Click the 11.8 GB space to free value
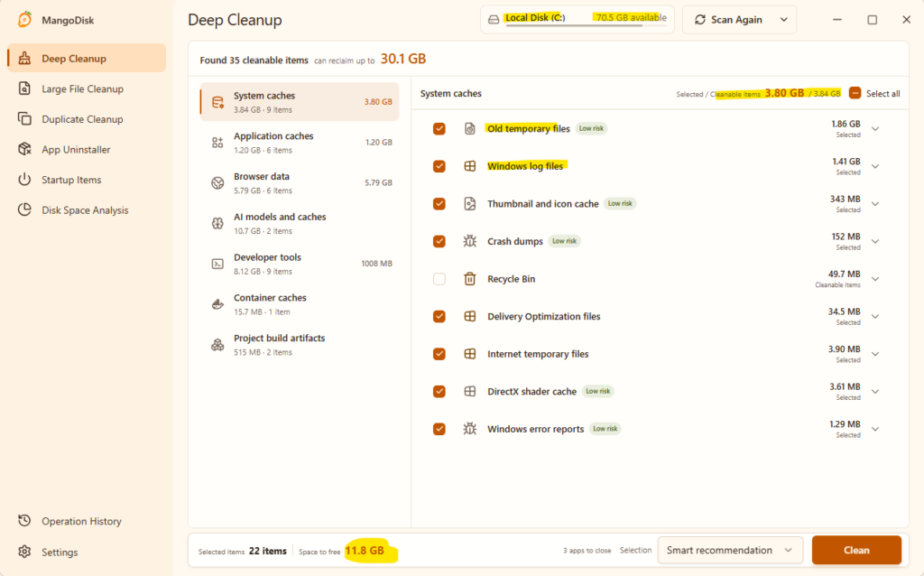Image resolution: width=924 pixels, height=576 pixels. click(365, 551)
